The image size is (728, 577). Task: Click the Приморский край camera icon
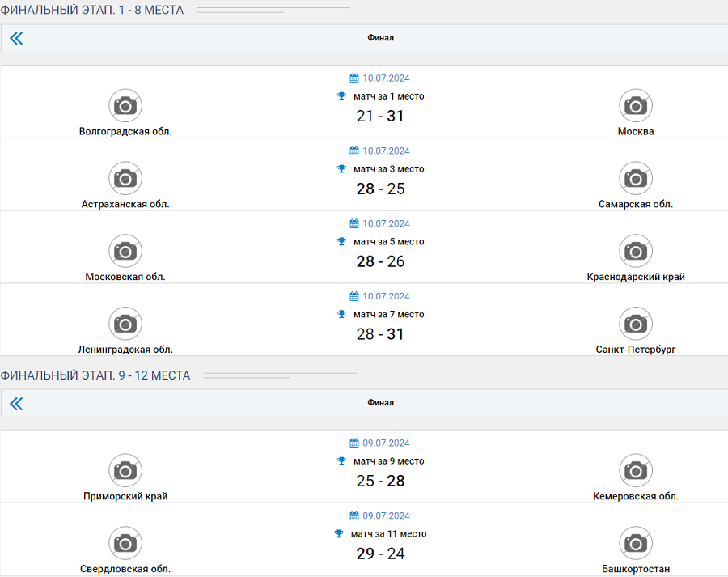125,470
